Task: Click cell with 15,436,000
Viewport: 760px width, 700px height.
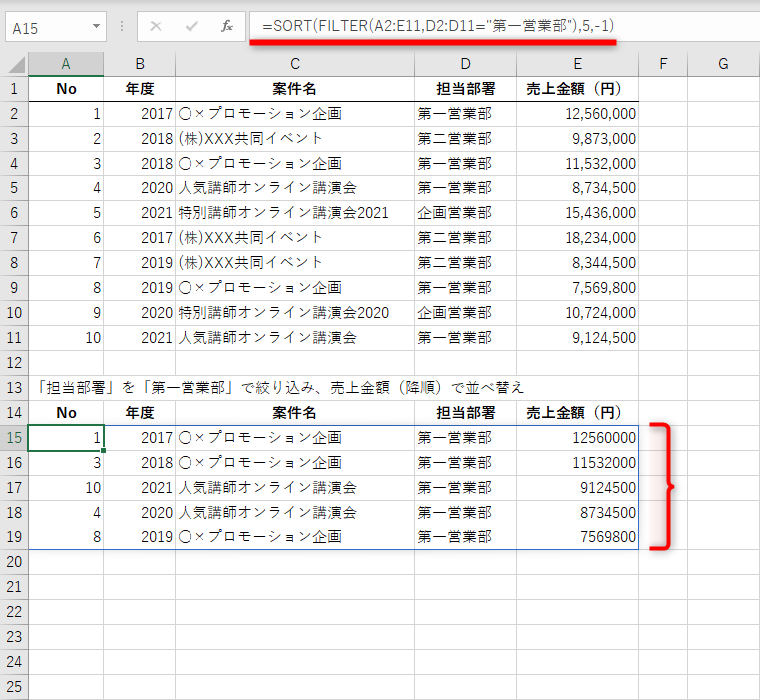Action: [577, 213]
